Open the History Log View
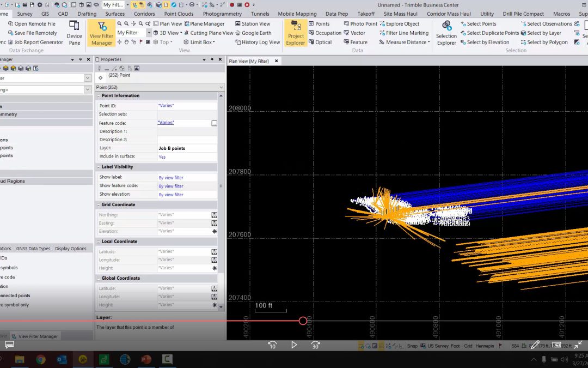The height and width of the screenshot is (368, 588). coord(258,42)
